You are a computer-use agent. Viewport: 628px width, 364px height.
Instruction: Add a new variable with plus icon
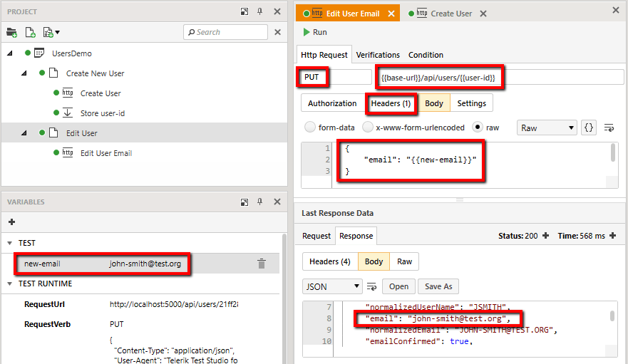coord(11,222)
